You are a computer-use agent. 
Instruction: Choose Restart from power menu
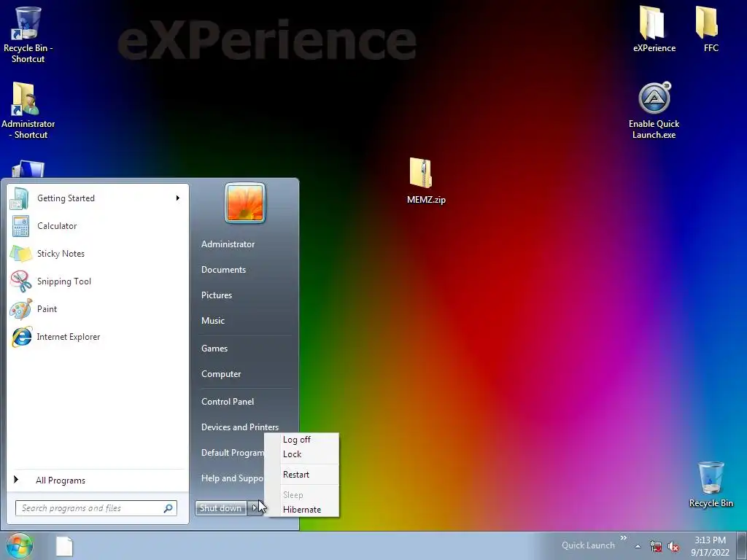coord(302,475)
